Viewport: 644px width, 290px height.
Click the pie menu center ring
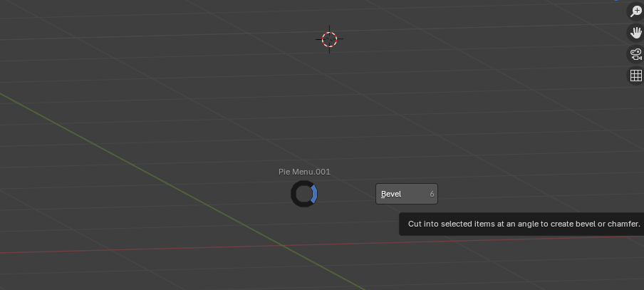(x=304, y=194)
